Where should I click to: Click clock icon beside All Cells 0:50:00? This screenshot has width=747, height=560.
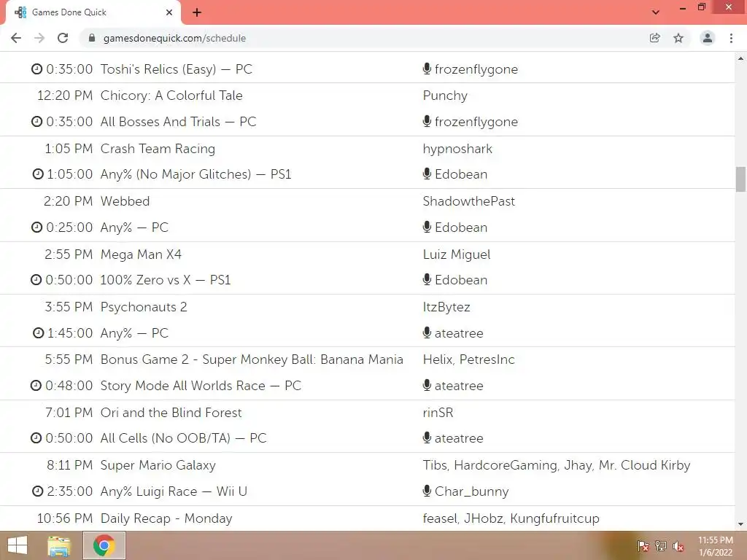coord(36,438)
